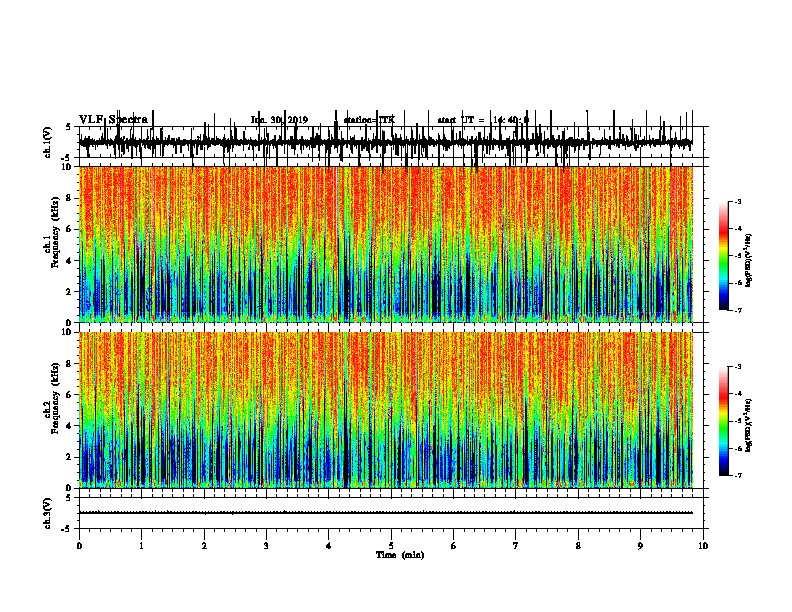The image size is (792, 612).
Task: Click the flat ch.3 voltage trace
Action: (386, 513)
